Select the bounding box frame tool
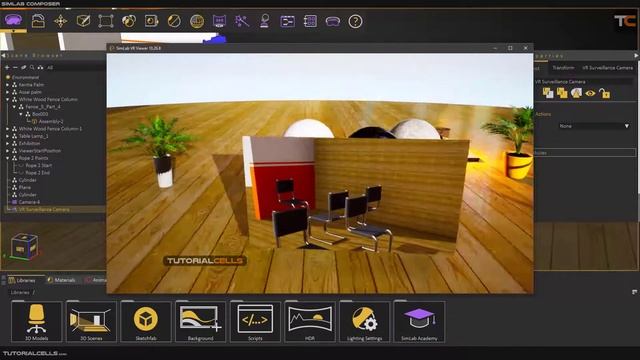The width and height of the screenshot is (640, 360). (x=106, y=21)
